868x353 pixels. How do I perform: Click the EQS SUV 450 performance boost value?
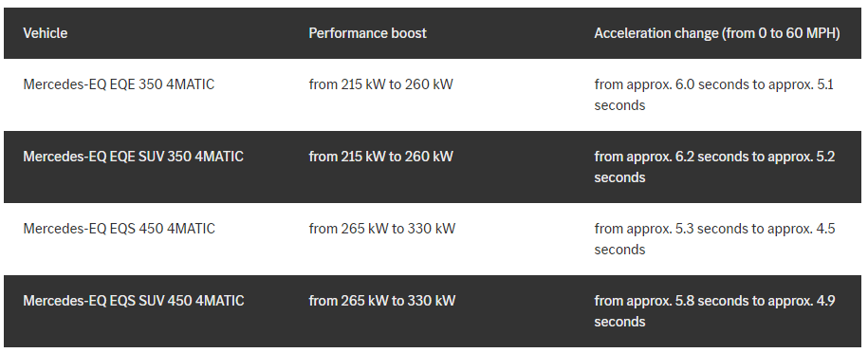click(382, 301)
